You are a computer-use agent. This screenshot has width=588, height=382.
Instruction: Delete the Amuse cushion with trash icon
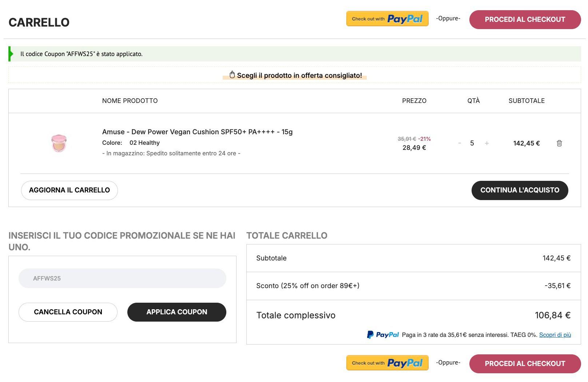click(559, 143)
